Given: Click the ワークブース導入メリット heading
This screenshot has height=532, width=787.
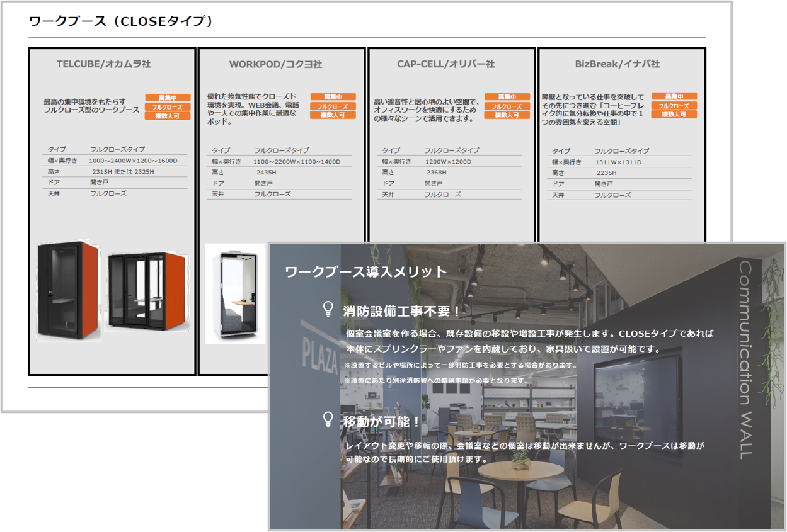Looking at the screenshot, I should tap(366, 272).
